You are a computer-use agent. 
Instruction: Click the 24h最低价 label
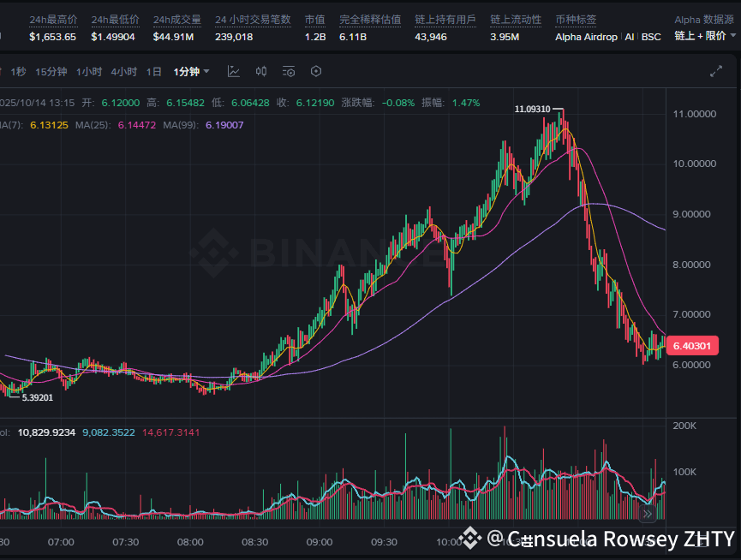[x=116, y=20]
